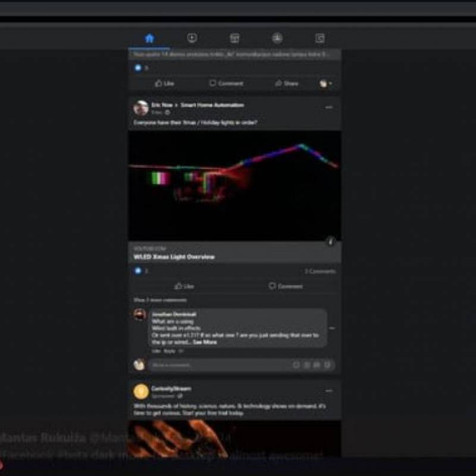476x476 pixels.
Task: Share the topmost post
Action: (x=287, y=83)
